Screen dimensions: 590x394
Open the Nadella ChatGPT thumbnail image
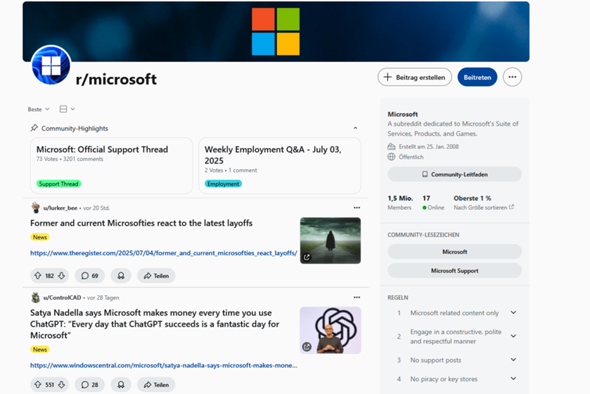pyautogui.click(x=330, y=330)
